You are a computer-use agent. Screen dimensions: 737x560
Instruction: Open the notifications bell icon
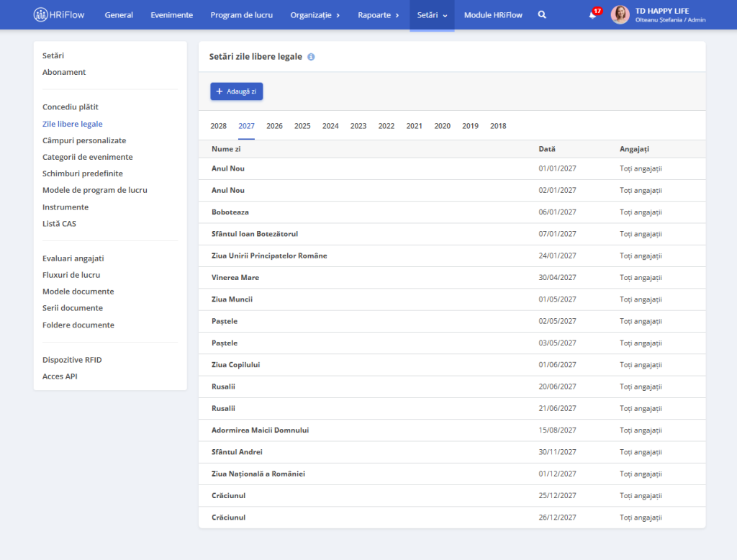coord(592,15)
